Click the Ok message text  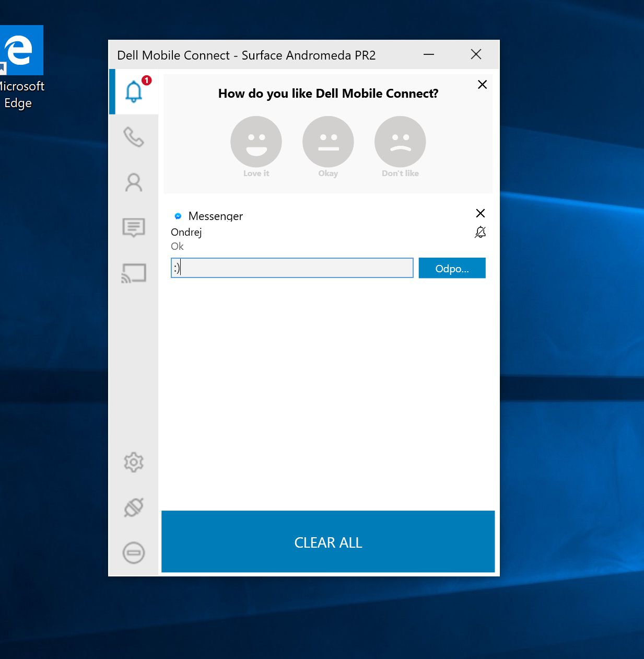[177, 246]
